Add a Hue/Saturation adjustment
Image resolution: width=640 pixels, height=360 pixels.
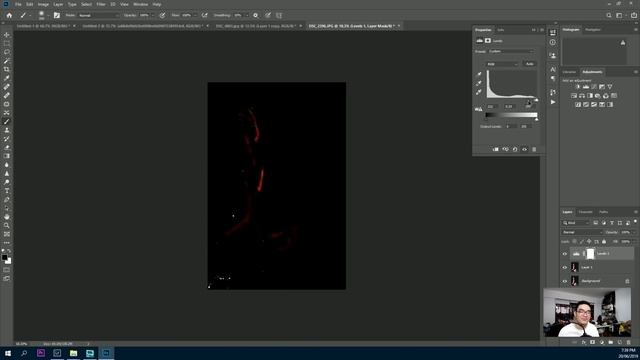(574, 96)
